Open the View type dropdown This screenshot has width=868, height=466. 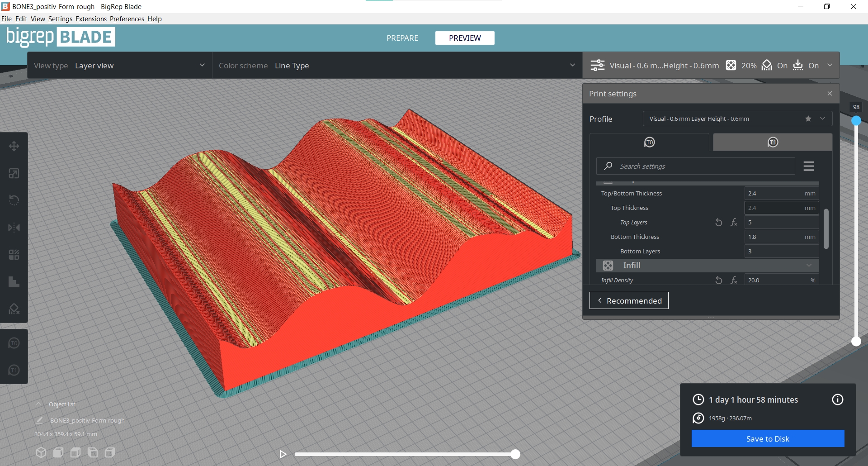(x=119, y=66)
